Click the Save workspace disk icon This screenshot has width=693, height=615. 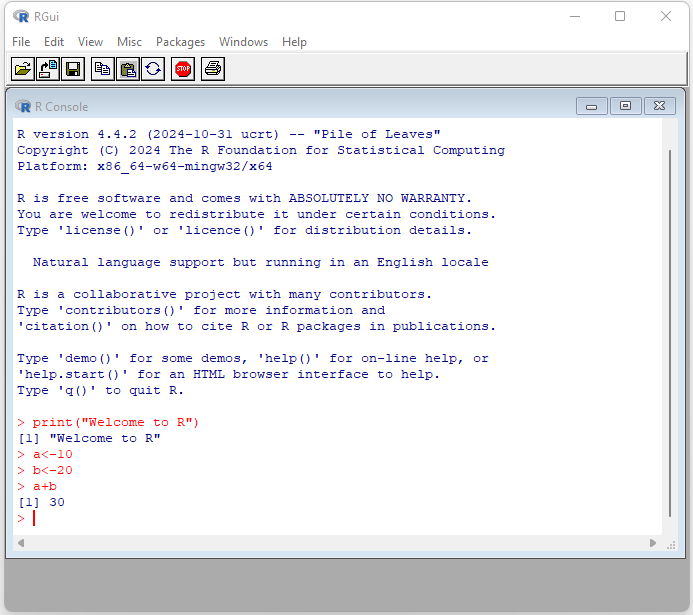73,69
